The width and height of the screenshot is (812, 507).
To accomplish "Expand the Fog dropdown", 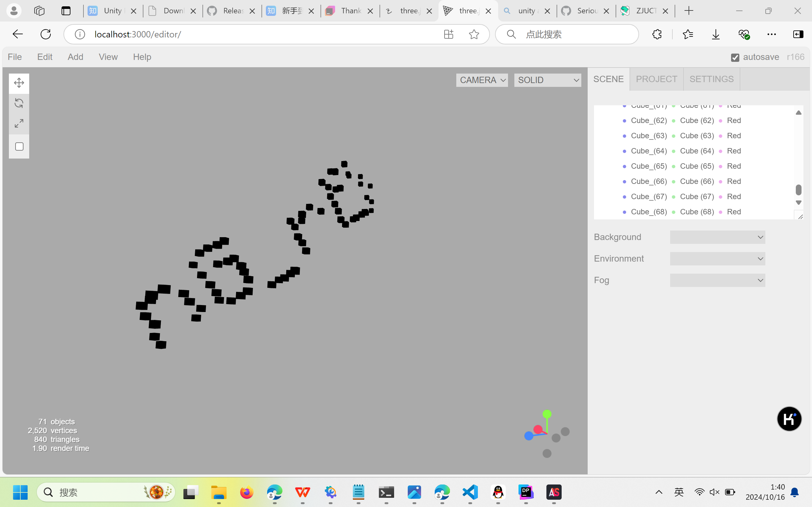I will (717, 280).
